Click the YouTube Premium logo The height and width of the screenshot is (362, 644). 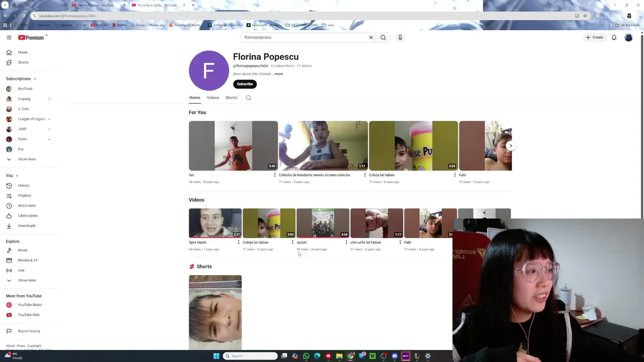[x=31, y=37]
